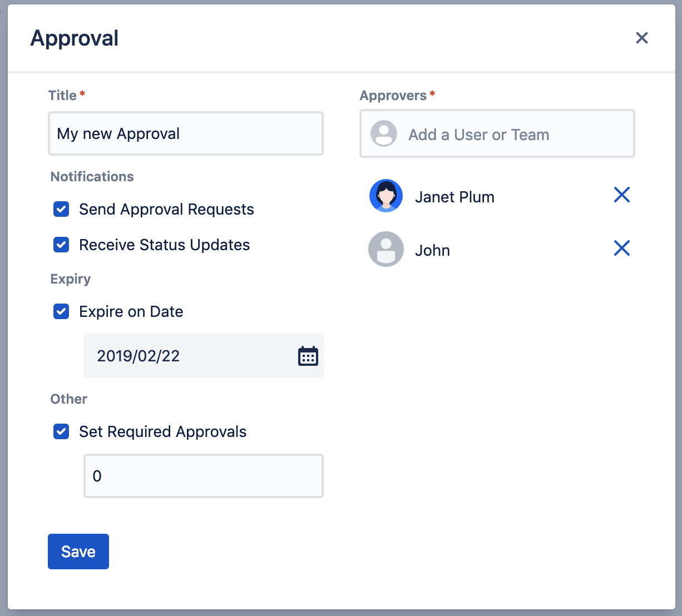This screenshot has height=616, width=682.
Task: Click the 2019/02/22 expiry date field
Action: pos(189,356)
